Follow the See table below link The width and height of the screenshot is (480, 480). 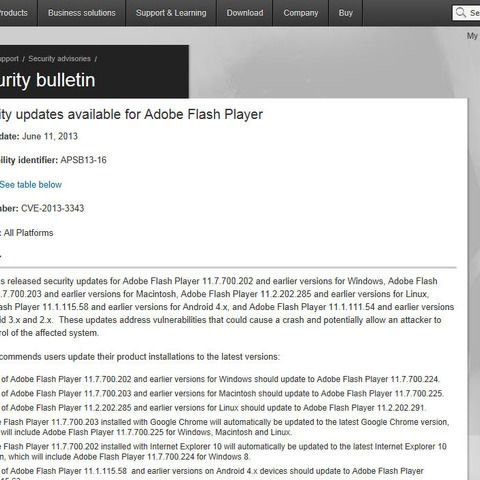tap(31, 185)
